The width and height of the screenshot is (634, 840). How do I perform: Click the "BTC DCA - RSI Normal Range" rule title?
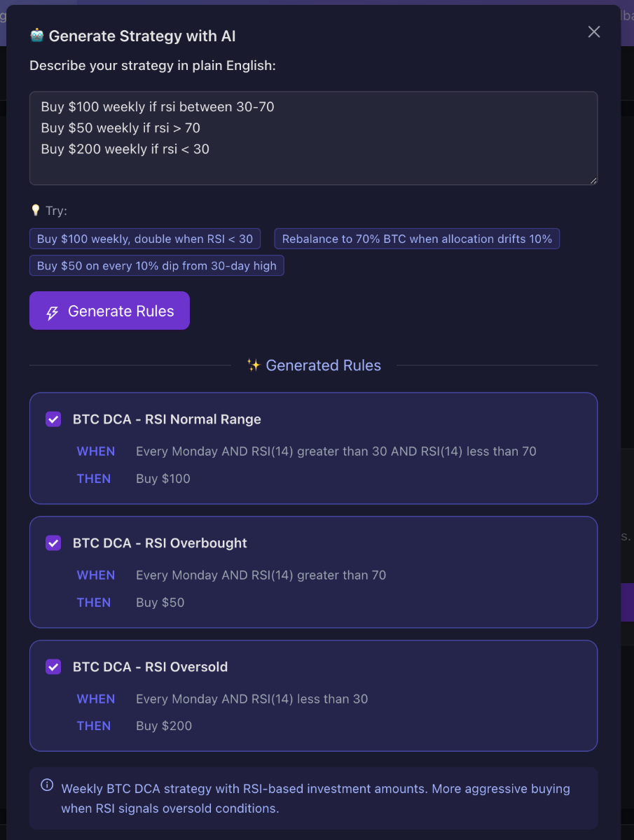tap(167, 419)
